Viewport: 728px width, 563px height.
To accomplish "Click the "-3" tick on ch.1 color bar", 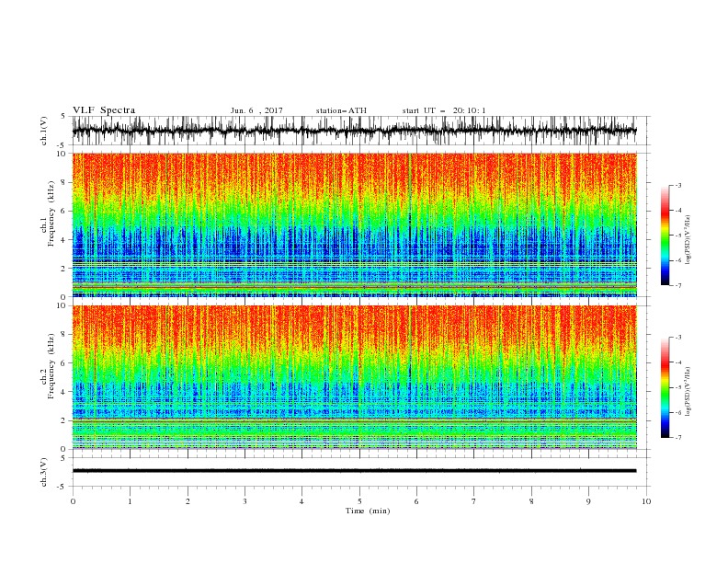I will (x=677, y=185).
